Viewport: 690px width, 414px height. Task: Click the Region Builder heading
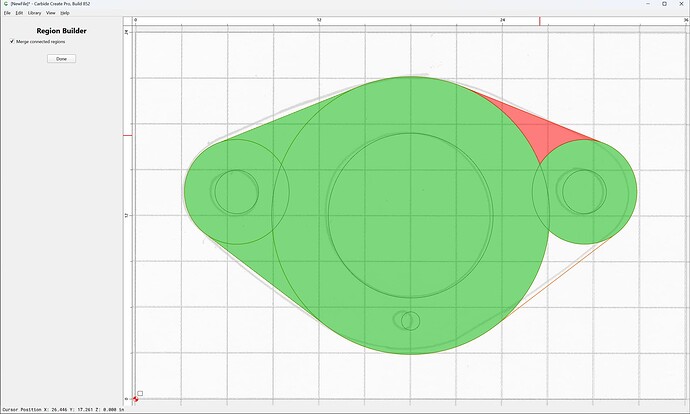62,31
